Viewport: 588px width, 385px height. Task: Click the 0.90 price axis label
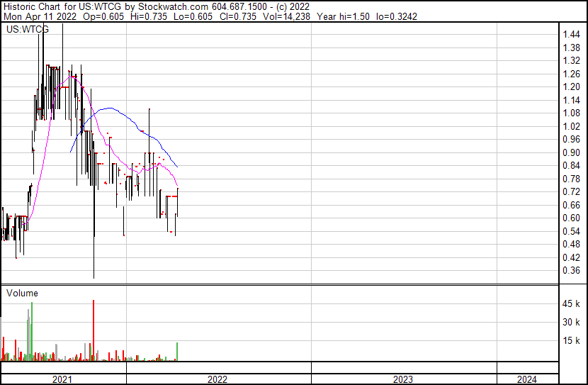[x=572, y=152]
